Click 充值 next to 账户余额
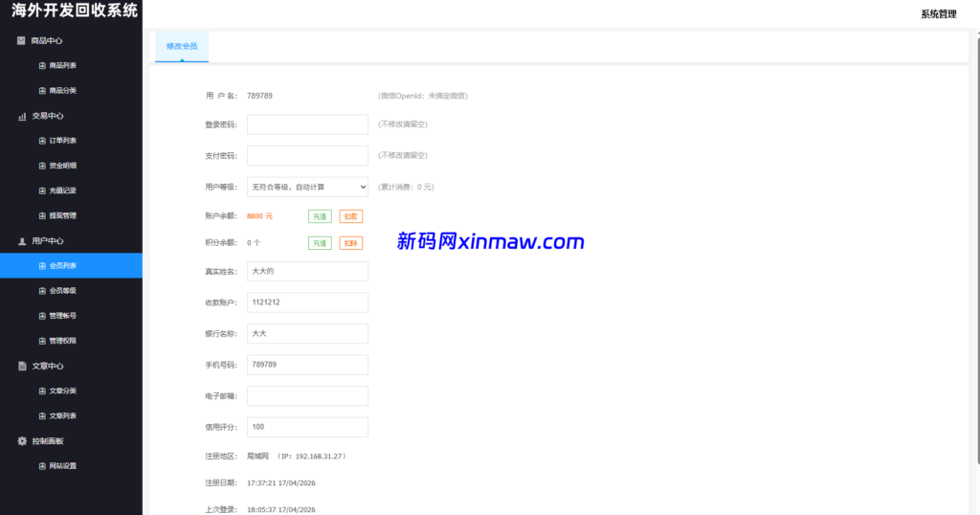The image size is (980, 515). pos(320,216)
